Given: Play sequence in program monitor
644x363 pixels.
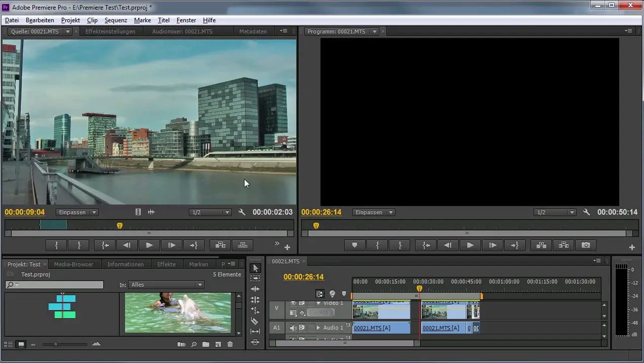Looking at the screenshot, I should [x=470, y=245].
